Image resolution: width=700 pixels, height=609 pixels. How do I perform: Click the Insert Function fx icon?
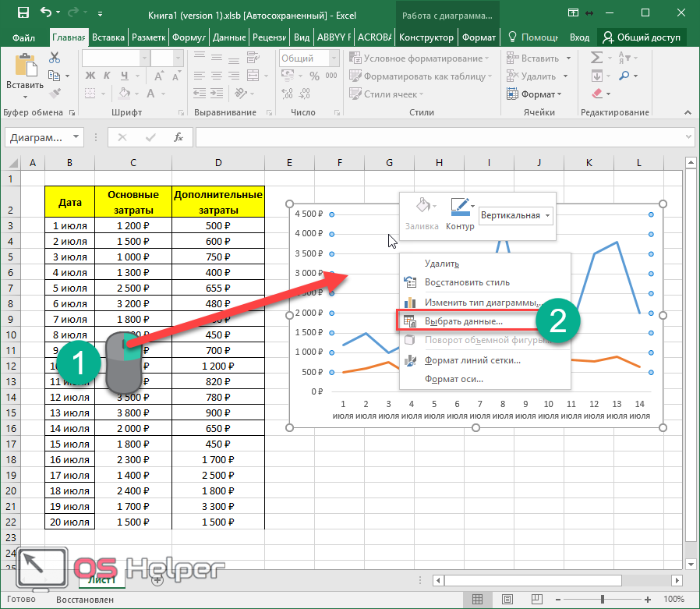tap(179, 137)
